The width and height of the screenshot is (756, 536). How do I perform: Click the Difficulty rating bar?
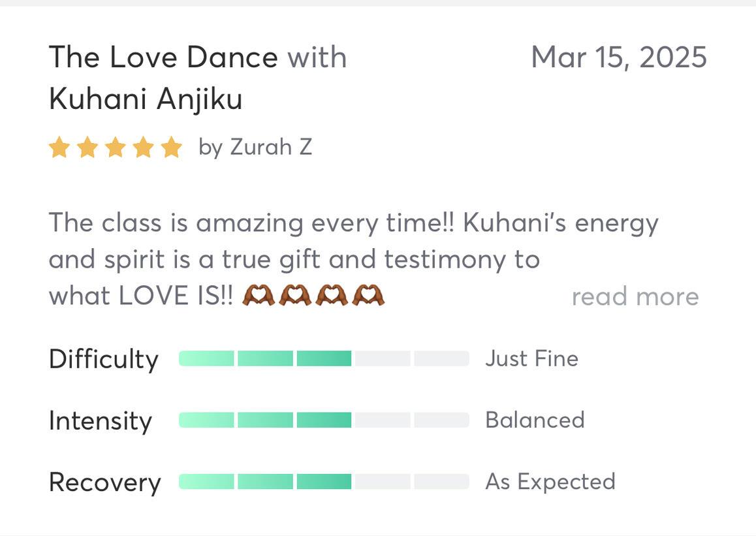[324, 358]
